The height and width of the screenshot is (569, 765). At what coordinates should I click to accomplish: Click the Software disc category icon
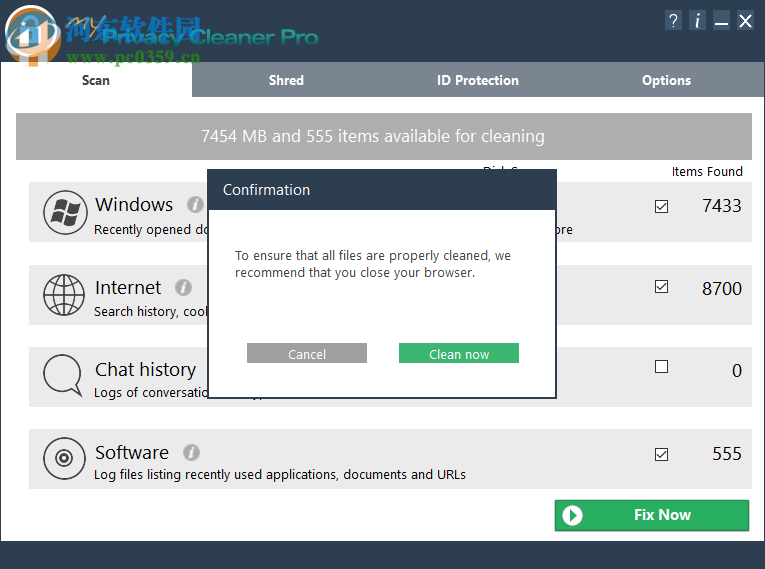64,458
